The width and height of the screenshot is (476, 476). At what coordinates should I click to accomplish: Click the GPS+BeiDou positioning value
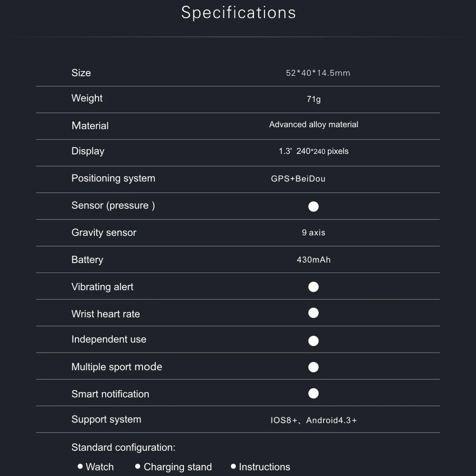click(298, 179)
